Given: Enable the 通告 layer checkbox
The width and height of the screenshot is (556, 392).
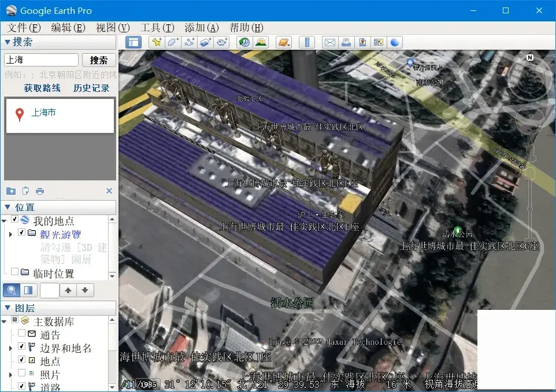Looking at the screenshot, I should point(21,333).
